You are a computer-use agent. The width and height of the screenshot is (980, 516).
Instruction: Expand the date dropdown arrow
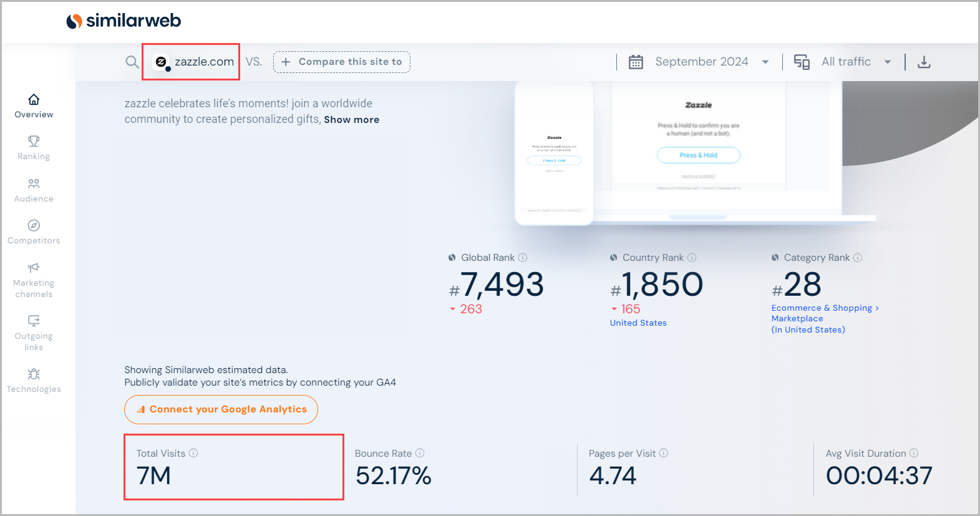point(765,62)
